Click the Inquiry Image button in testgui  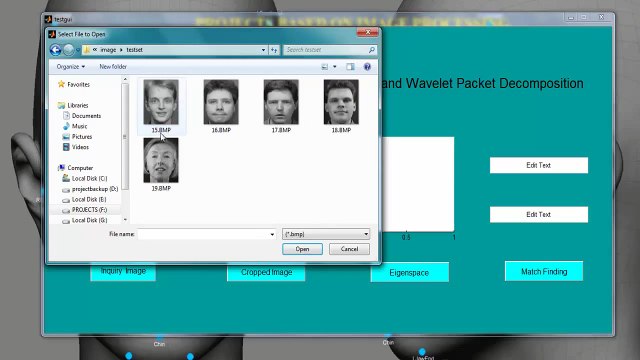[123, 272]
